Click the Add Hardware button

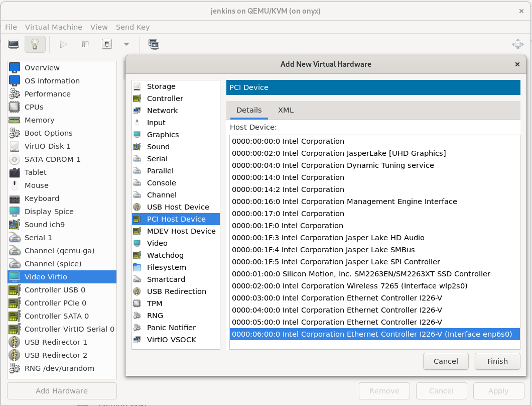pos(62,391)
